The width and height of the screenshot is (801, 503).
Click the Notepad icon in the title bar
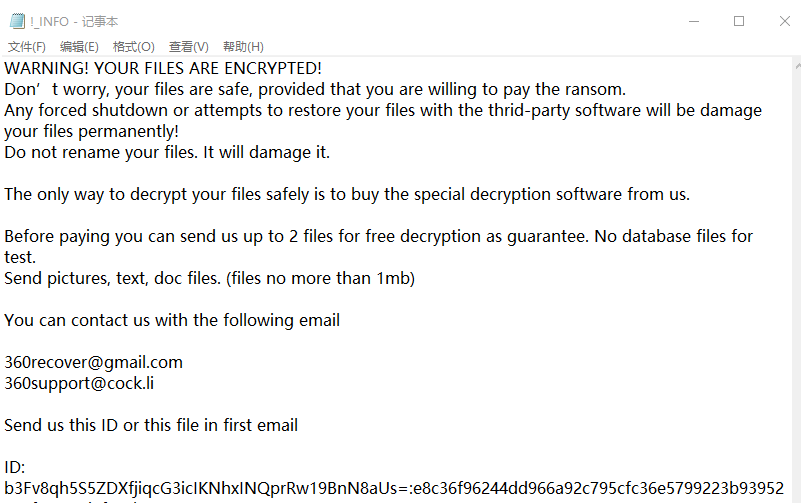point(15,21)
